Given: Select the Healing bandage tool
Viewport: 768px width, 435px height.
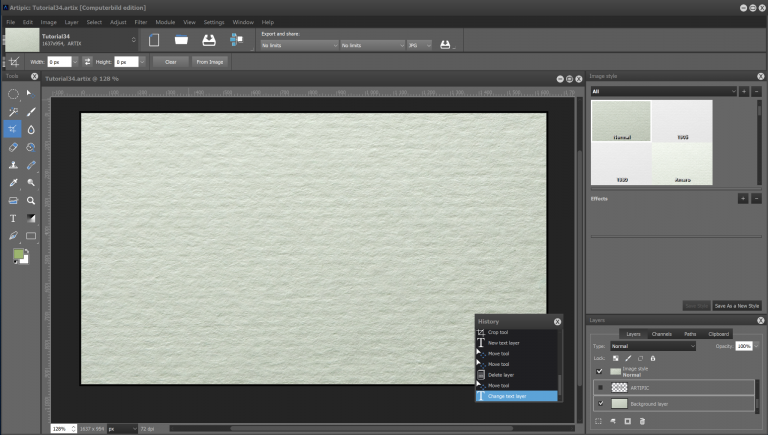Looking at the screenshot, I should [31, 165].
